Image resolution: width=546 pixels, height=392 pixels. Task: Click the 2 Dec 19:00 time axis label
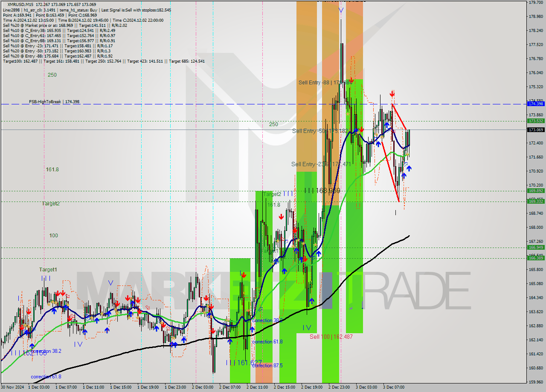point(311,387)
